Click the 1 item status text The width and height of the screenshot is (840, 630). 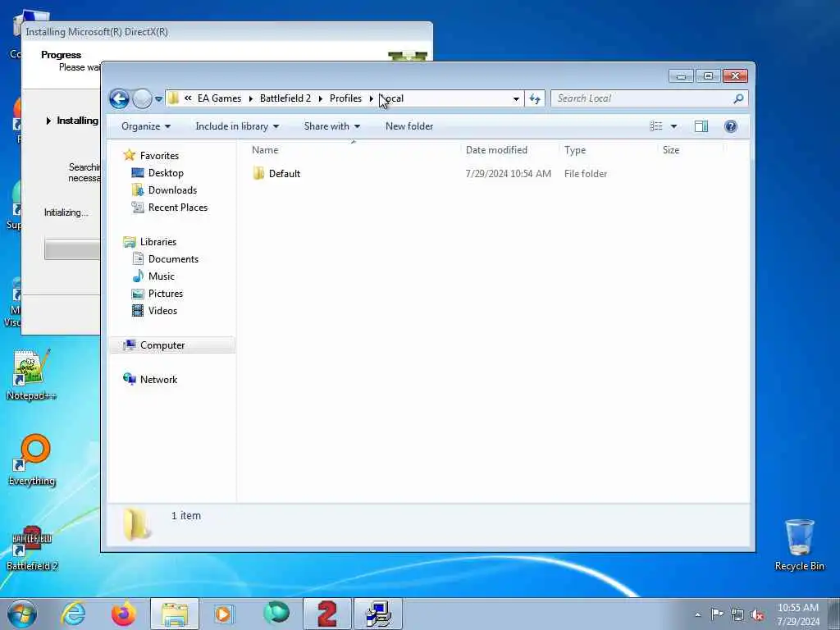[x=186, y=515]
